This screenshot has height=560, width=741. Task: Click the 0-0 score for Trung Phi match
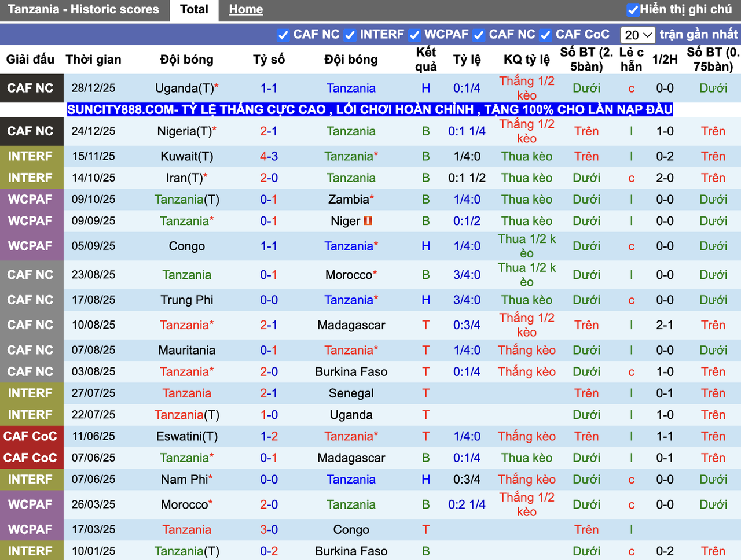coord(269,300)
